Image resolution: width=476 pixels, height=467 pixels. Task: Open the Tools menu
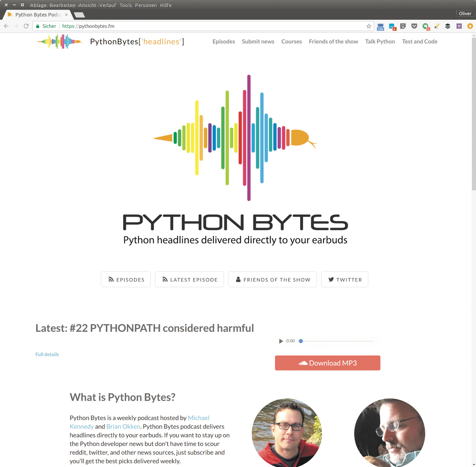126,5
